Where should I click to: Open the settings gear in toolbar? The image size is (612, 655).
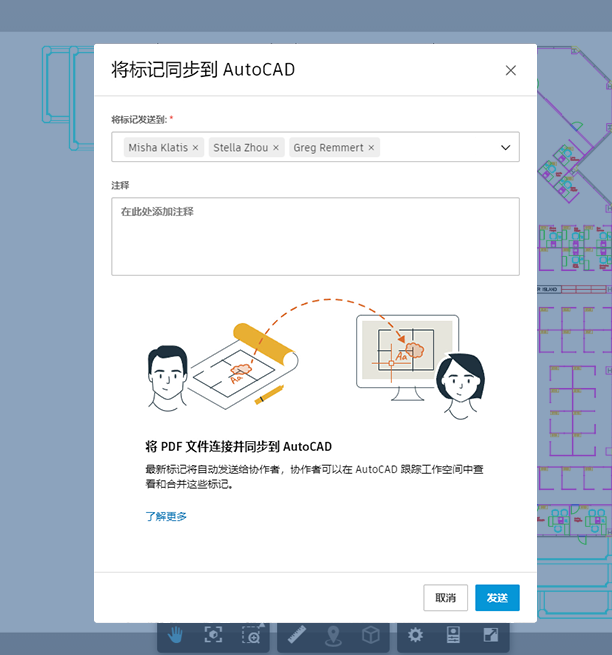415,635
